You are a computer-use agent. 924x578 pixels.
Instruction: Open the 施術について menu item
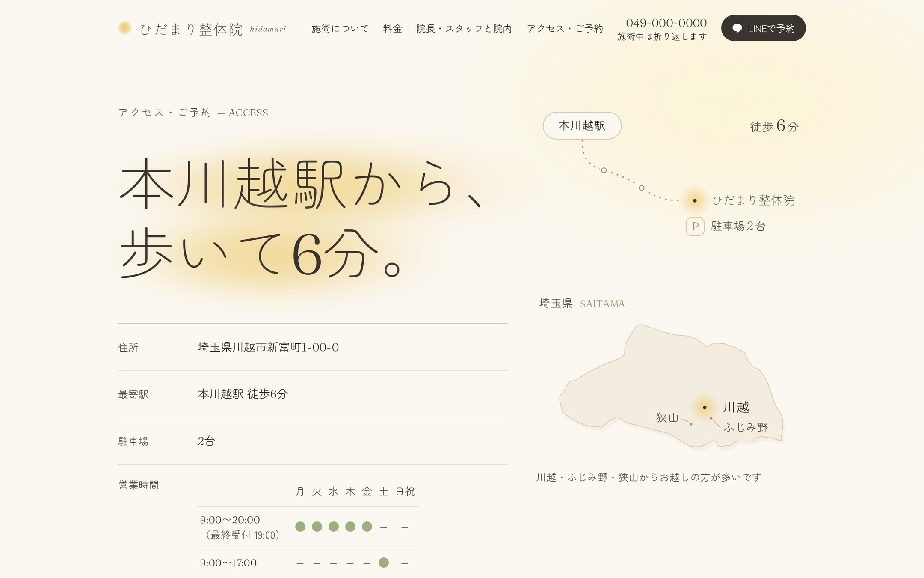tap(340, 28)
